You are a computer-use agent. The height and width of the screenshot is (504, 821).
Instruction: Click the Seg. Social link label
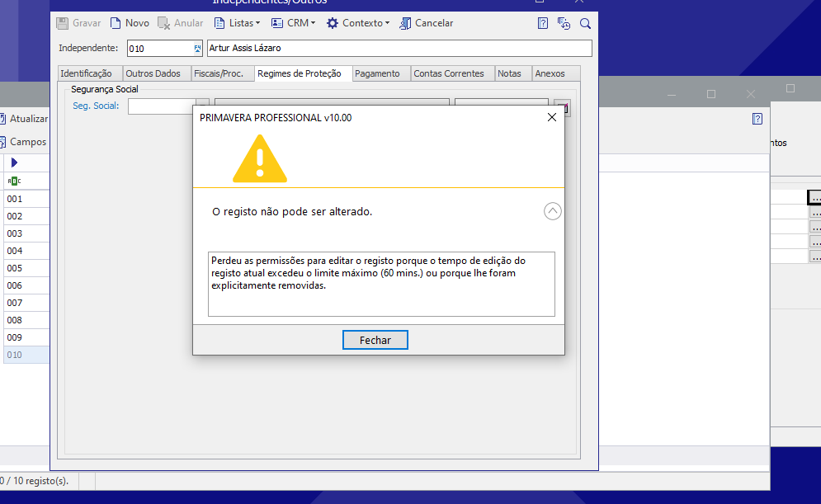(96, 106)
